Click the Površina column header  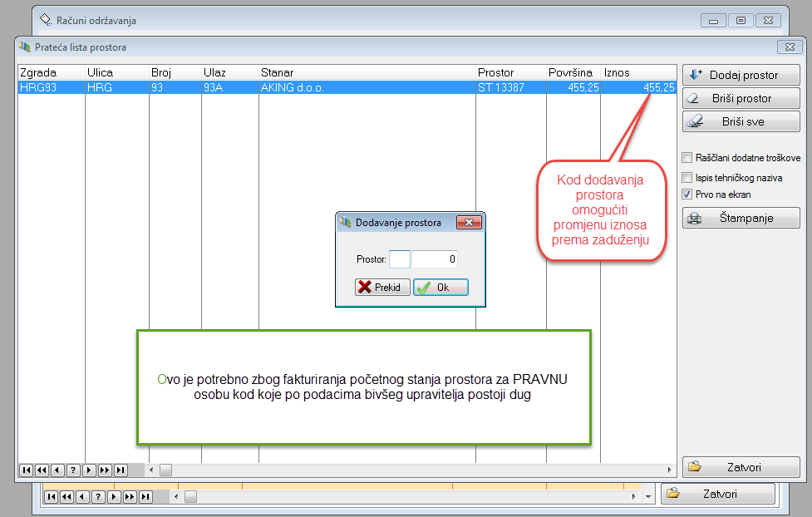point(573,72)
